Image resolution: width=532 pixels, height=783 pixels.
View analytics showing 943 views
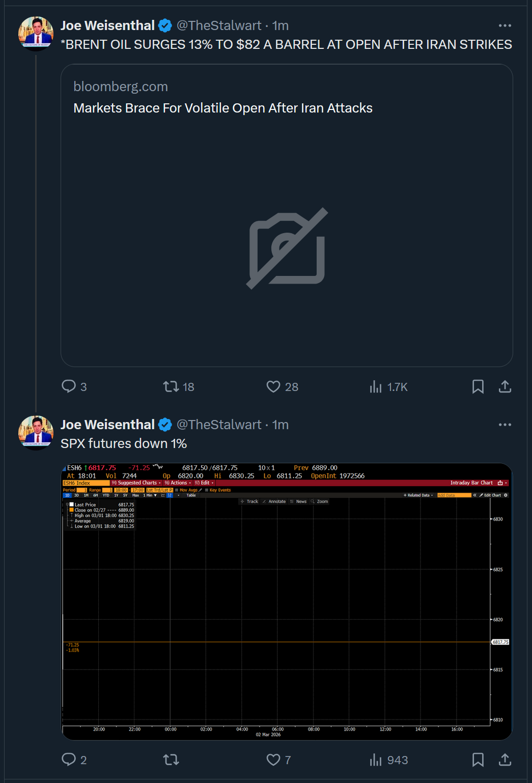pos(389,760)
